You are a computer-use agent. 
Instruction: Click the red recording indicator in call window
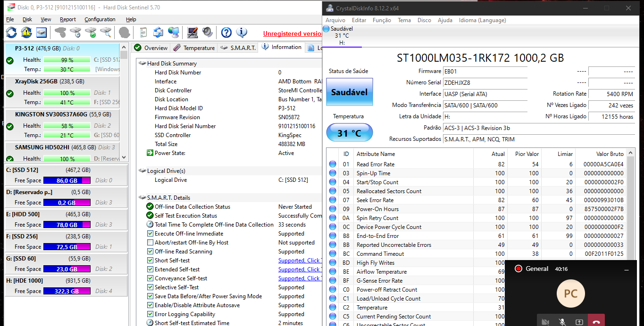(x=518, y=269)
